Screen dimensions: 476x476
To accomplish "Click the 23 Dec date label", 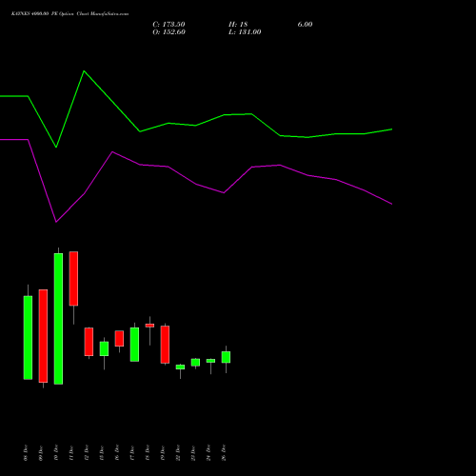I will pos(193,452).
